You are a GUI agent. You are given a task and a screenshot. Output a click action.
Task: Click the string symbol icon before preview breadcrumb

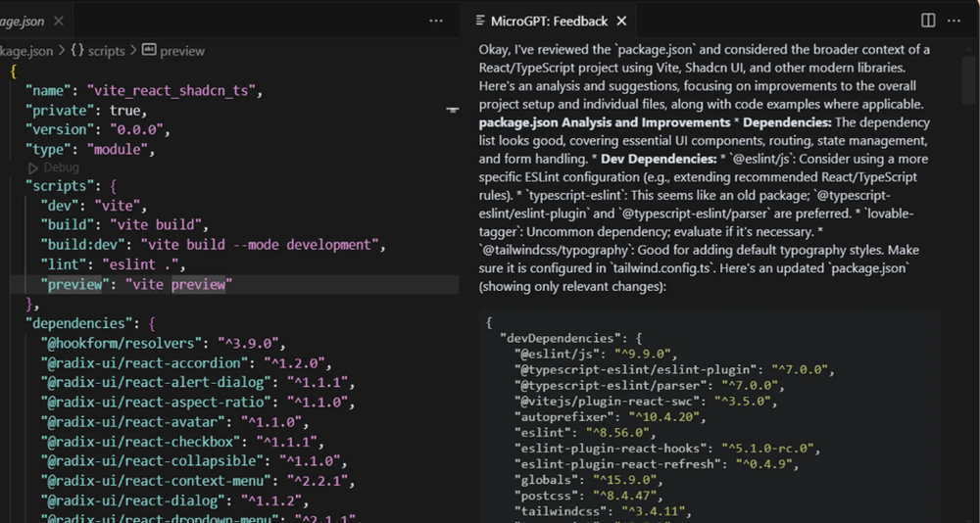[149, 49]
